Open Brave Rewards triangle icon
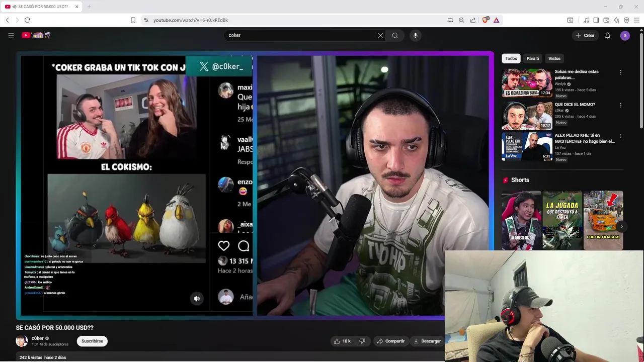 pos(496,20)
